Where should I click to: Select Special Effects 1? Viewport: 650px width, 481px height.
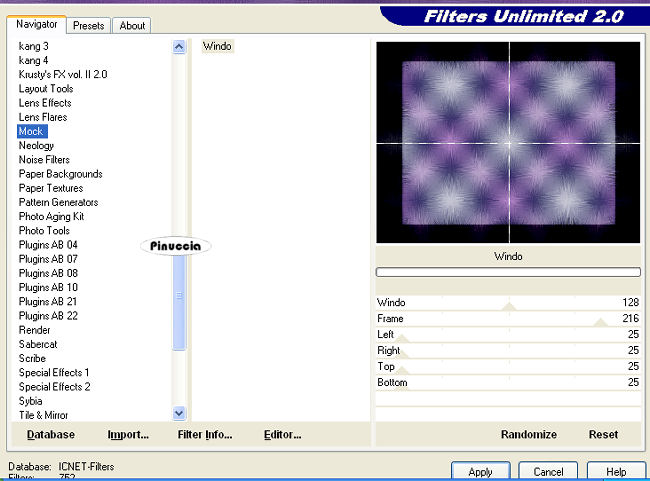[x=54, y=372]
